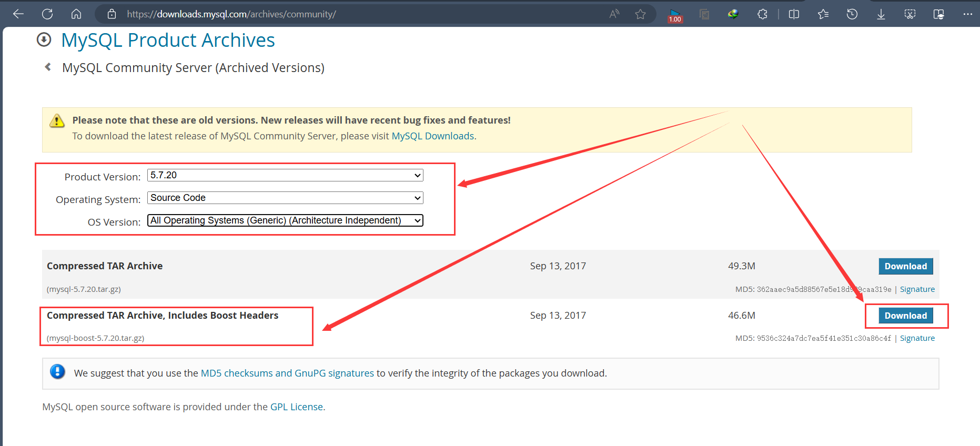Screen dimensions: 980x446
Task: Select the file name (mysql-5.7.20.tar.gz)
Action: (x=84, y=289)
